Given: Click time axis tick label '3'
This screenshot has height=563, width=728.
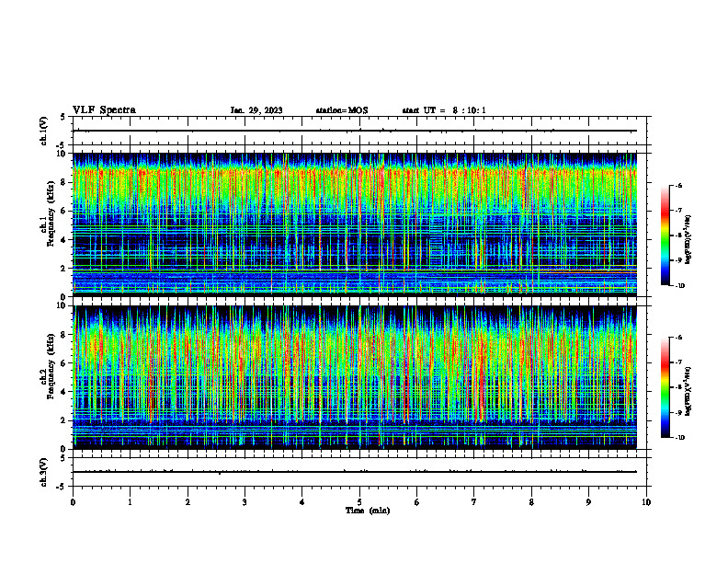Looking at the screenshot, I should [x=245, y=502].
